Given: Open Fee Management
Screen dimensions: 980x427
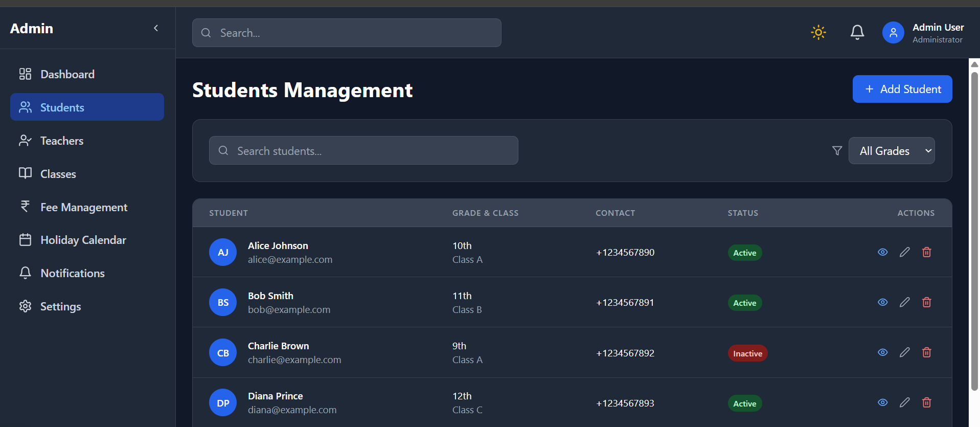Looking at the screenshot, I should 87,207.
